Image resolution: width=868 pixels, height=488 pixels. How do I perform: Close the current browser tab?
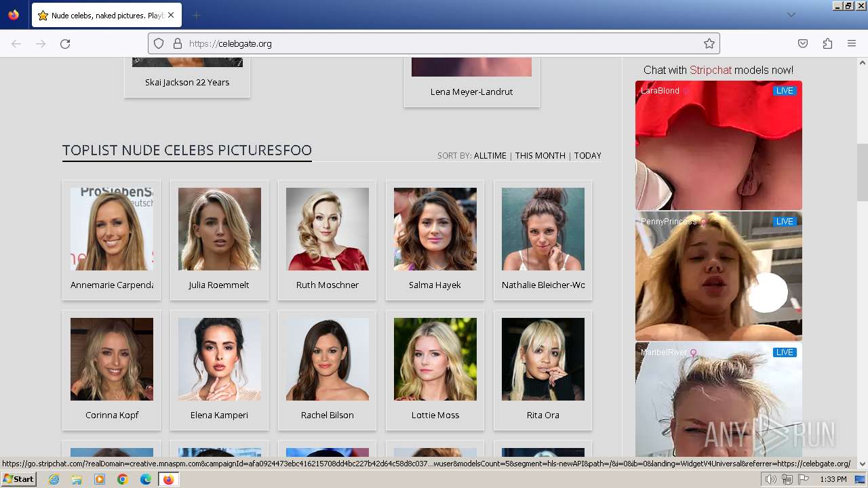click(x=170, y=15)
